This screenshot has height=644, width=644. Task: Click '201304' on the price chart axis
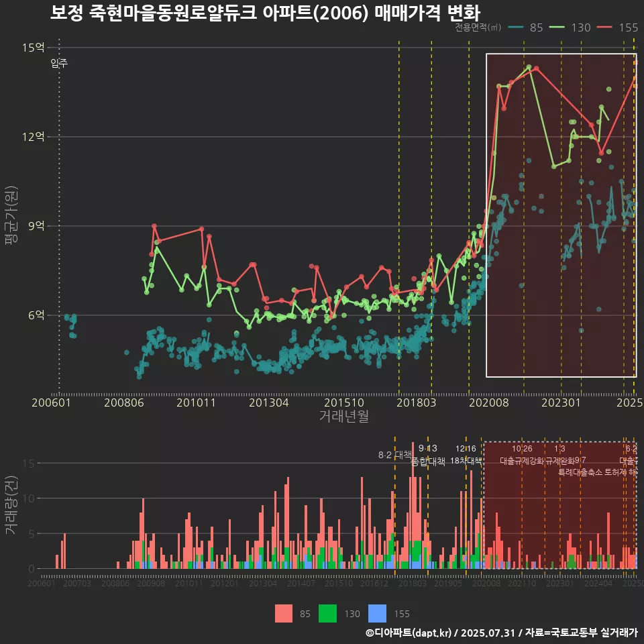(269, 402)
